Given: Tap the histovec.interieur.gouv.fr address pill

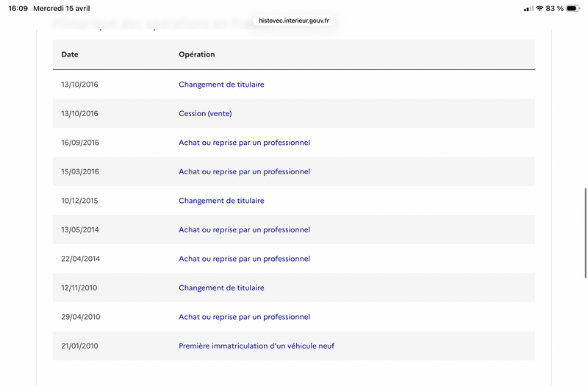Looking at the screenshot, I should pyautogui.click(x=293, y=21).
